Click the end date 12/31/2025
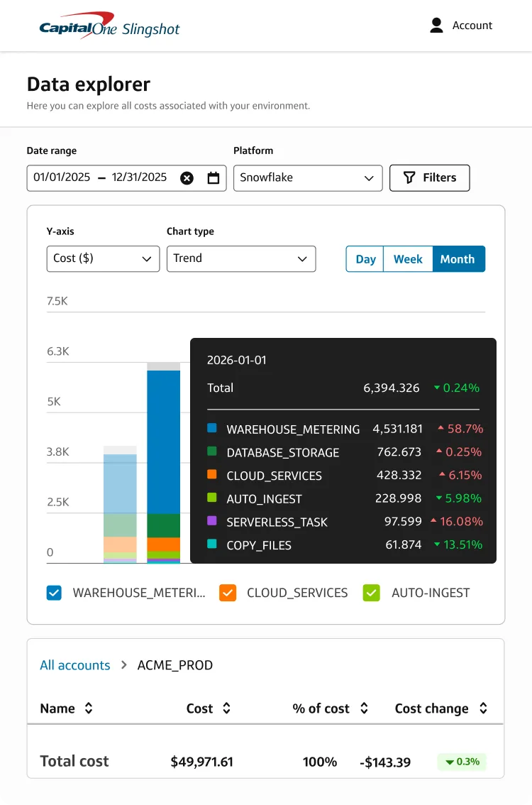This screenshot has height=805, width=532. (139, 177)
